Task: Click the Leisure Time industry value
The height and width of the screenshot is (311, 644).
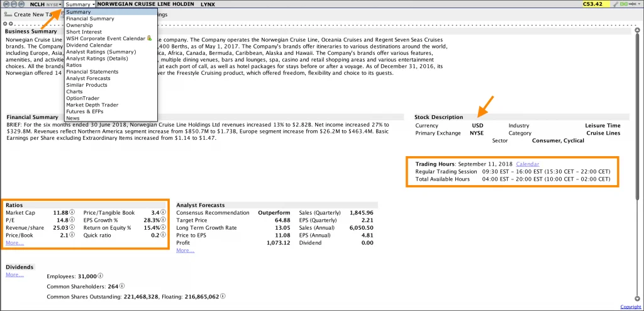Action: (603, 125)
